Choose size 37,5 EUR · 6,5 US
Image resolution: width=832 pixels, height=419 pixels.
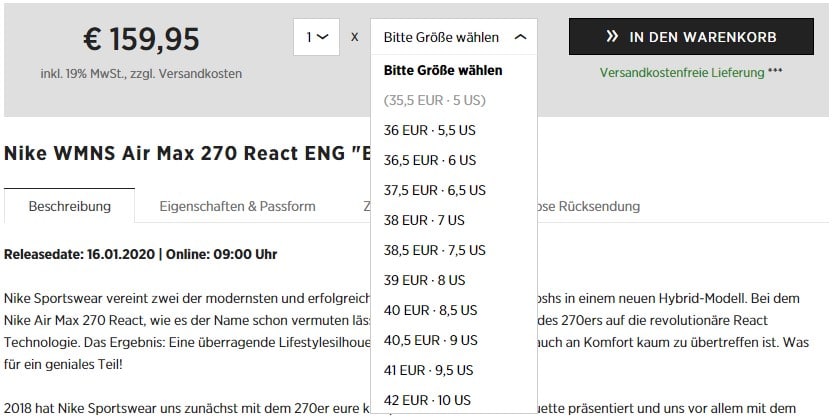tap(435, 190)
